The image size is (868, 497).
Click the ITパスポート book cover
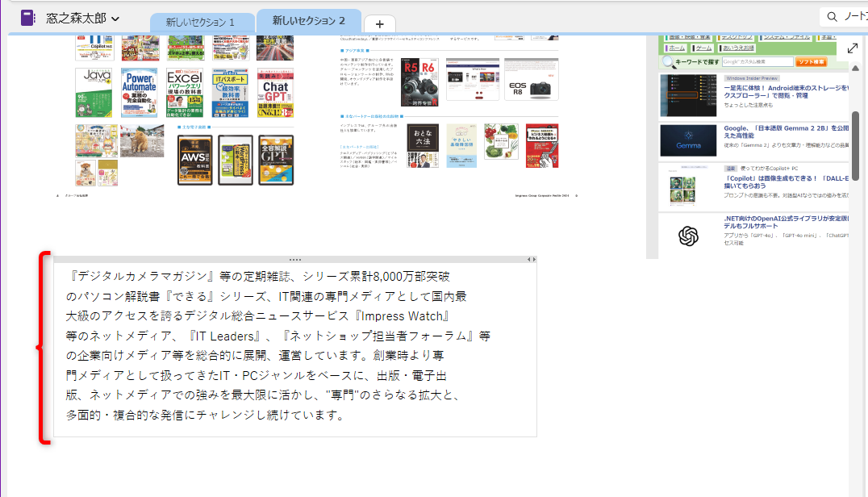230,93
